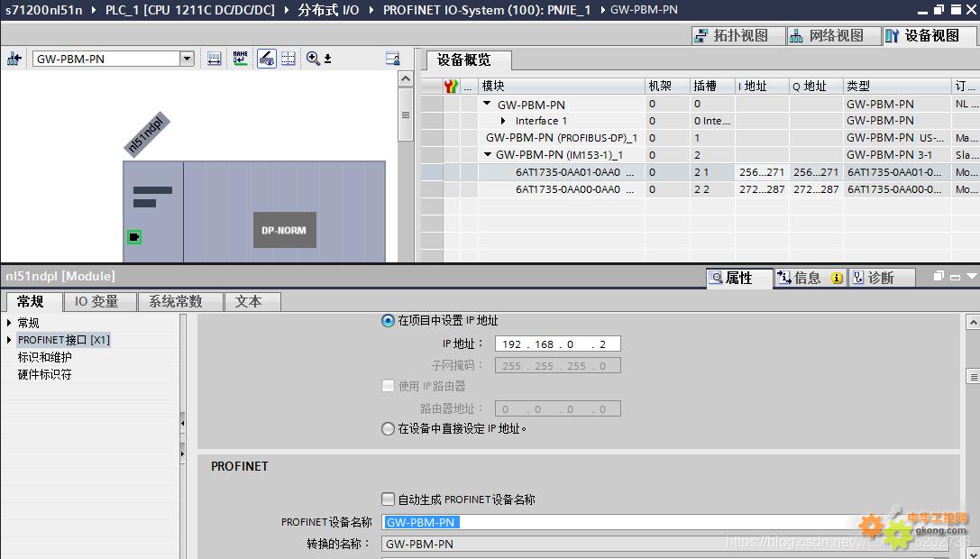Toggle 自动生成 PROFINET设备名称 checkbox
The width and height of the screenshot is (980, 559).
[x=389, y=499]
